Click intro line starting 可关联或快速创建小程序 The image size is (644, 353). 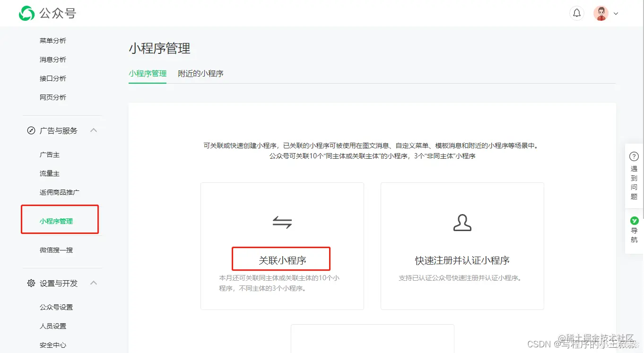pos(372,146)
